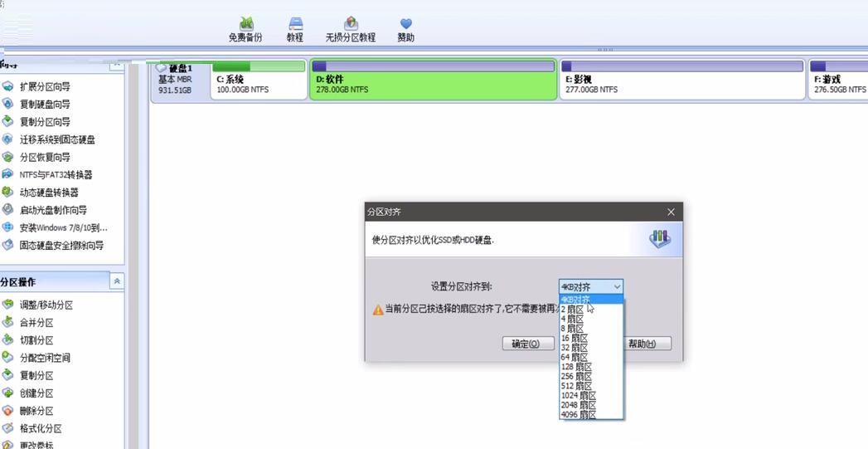Image resolution: width=868 pixels, height=449 pixels.
Task: Select the E: 影视 partition block
Action: click(x=682, y=80)
